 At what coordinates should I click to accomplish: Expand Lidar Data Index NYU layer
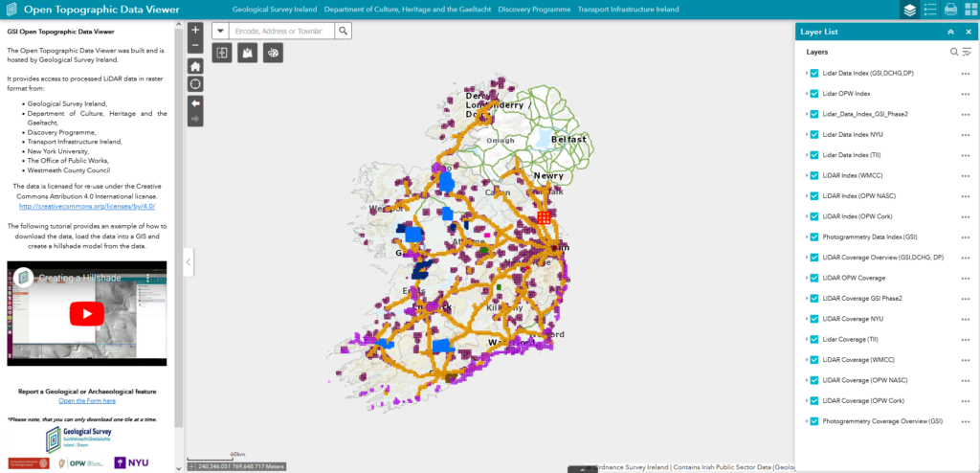coord(806,134)
